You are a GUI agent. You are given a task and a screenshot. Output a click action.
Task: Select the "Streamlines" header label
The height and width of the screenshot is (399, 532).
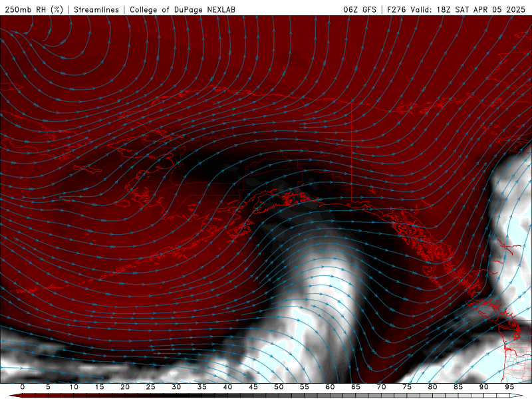tap(96, 9)
